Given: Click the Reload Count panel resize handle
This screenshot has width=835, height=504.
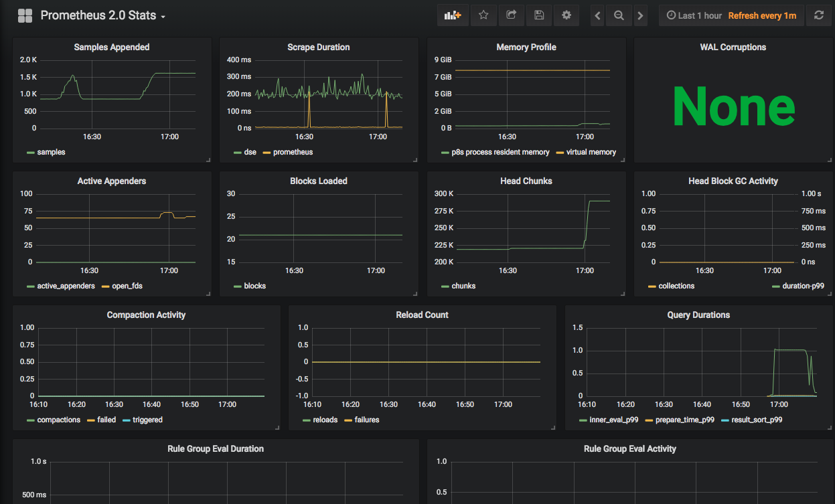Looking at the screenshot, I should coord(552,427).
